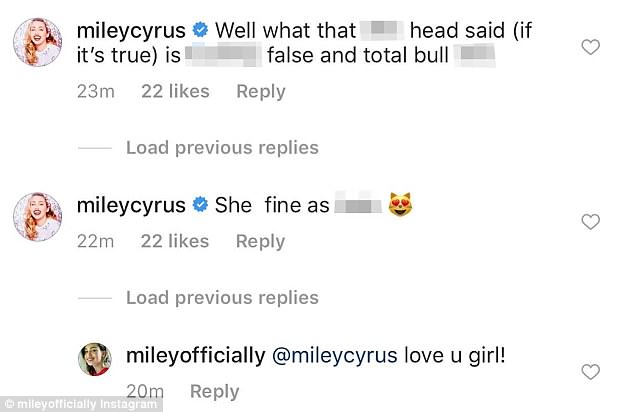
Task: Like the comment ending in "total bull"
Action: coord(591,46)
